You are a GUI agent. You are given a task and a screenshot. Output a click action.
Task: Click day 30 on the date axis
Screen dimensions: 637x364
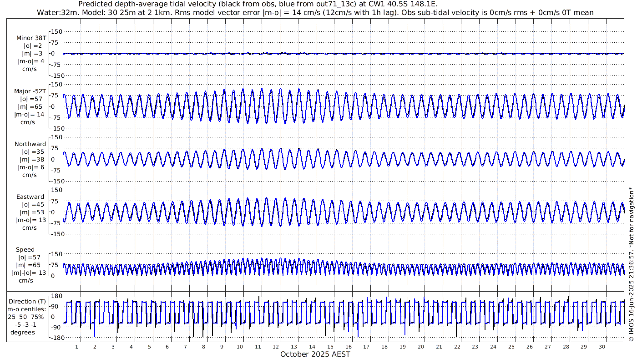(x=602, y=347)
